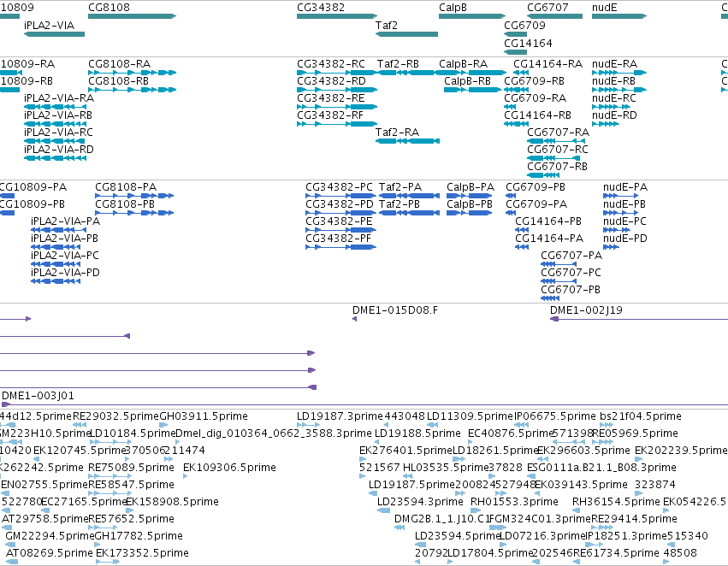The width and height of the screenshot is (728, 566).
Task: Click protein nudE-PC
Action: (x=625, y=221)
